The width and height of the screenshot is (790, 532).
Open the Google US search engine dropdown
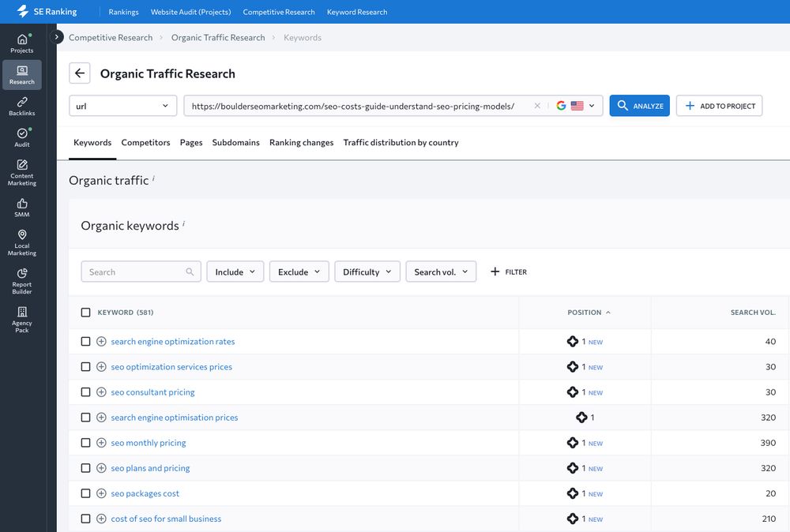pos(576,106)
